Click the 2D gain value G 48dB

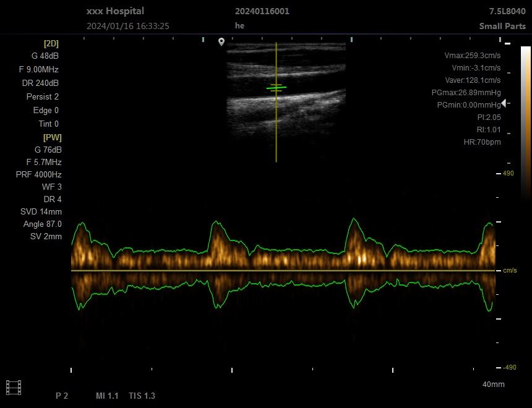point(45,56)
